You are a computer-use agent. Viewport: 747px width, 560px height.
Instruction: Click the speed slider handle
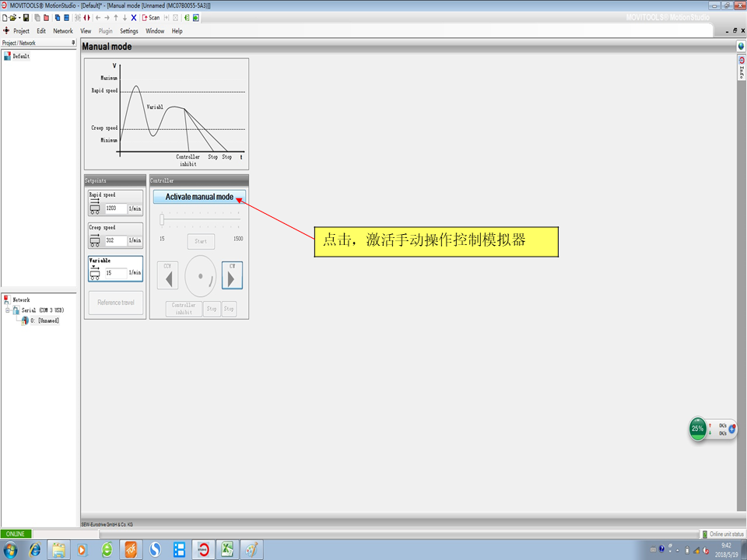coord(162,219)
